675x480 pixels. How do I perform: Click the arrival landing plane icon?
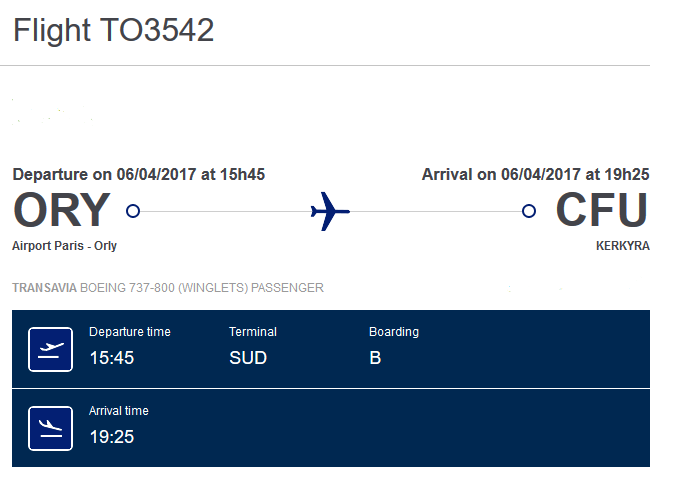(50, 428)
